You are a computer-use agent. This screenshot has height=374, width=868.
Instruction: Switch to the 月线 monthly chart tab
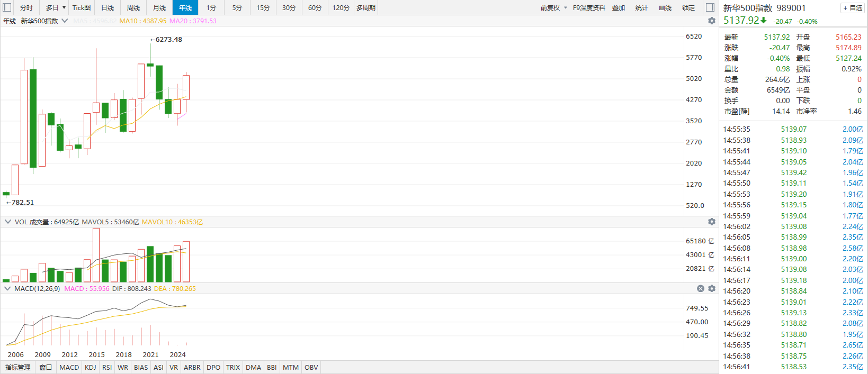click(159, 7)
